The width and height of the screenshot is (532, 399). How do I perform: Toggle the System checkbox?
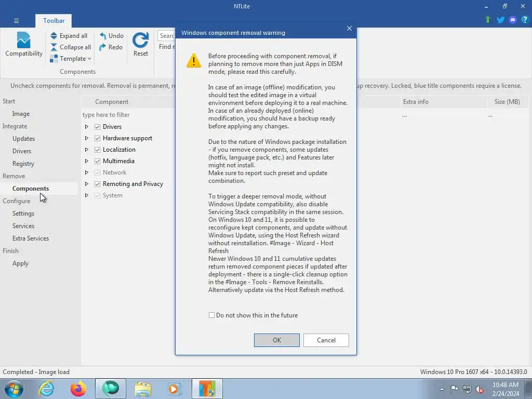click(97, 195)
